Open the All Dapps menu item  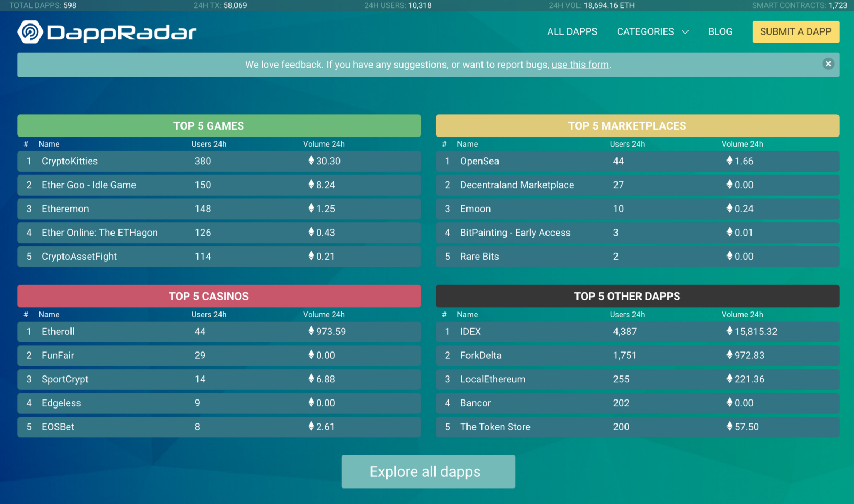click(572, 32)
